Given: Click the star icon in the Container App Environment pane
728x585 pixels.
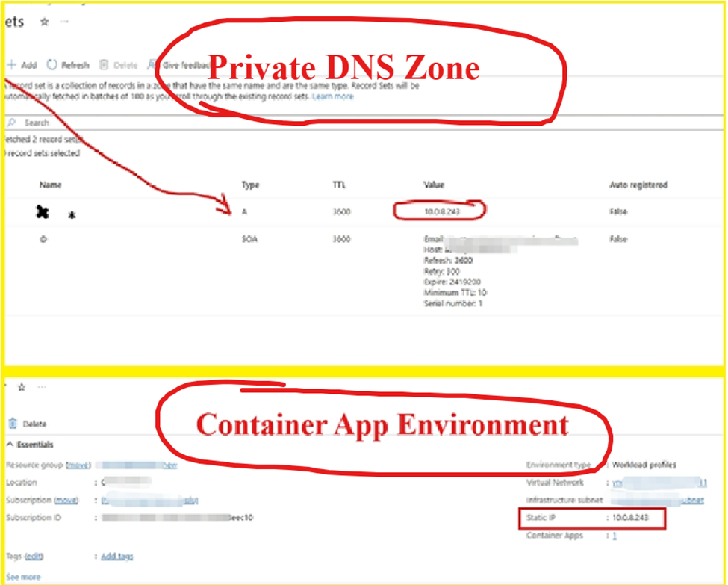Looking at the screenshot, I should pos(22,387).
